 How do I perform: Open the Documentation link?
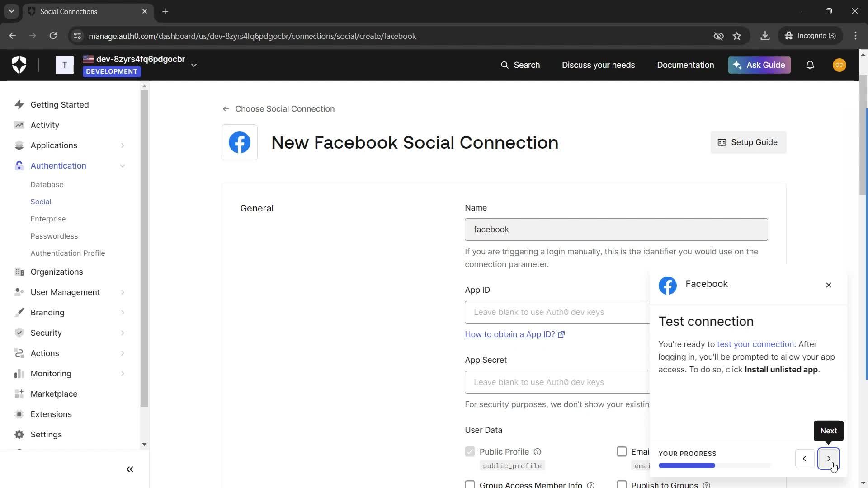pyautogui.click(x=685, y=65)
